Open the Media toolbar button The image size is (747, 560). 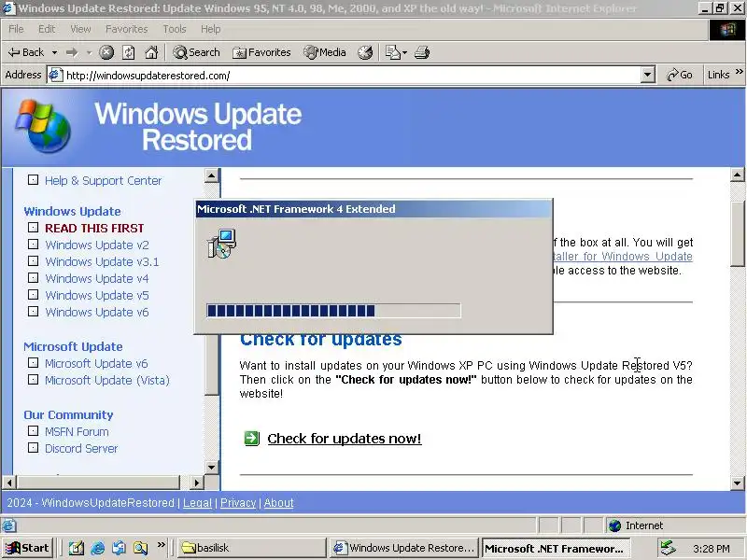pos(325,52)
